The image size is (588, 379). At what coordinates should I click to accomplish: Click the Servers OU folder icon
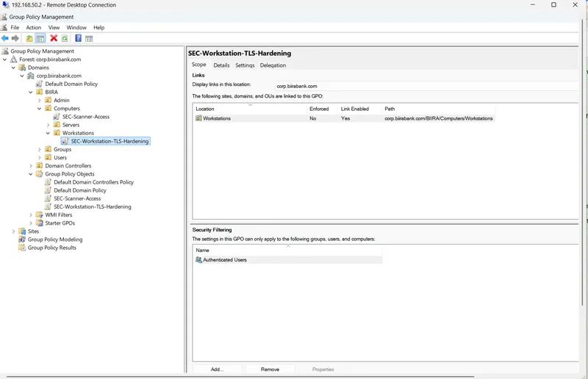point(57,125)
